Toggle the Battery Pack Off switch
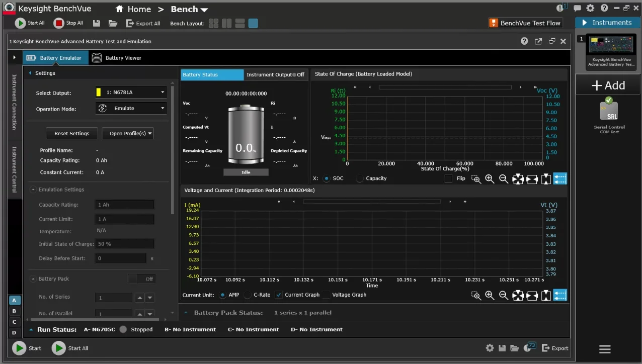The height and width of the screenshot is (364, 642). (141, 279)
